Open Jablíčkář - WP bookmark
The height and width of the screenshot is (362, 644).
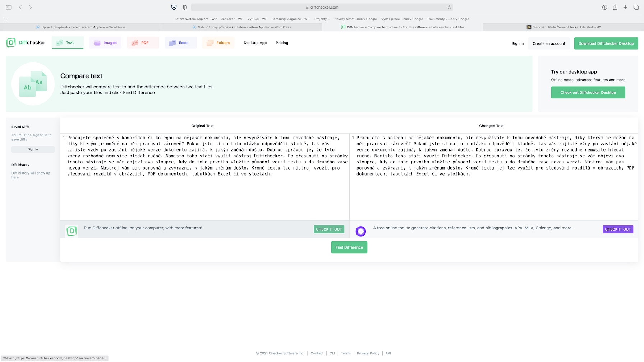click(232, 19)
